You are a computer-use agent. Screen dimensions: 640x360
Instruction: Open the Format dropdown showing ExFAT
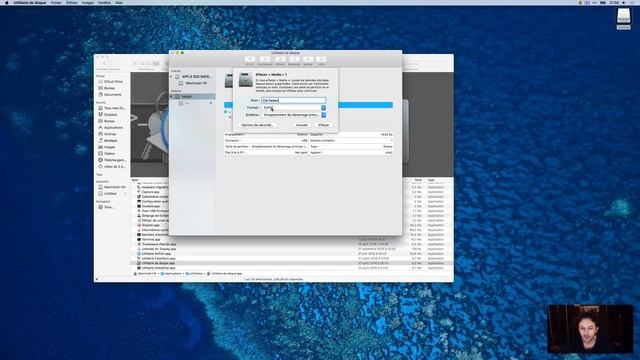click(x=293, y=108)
